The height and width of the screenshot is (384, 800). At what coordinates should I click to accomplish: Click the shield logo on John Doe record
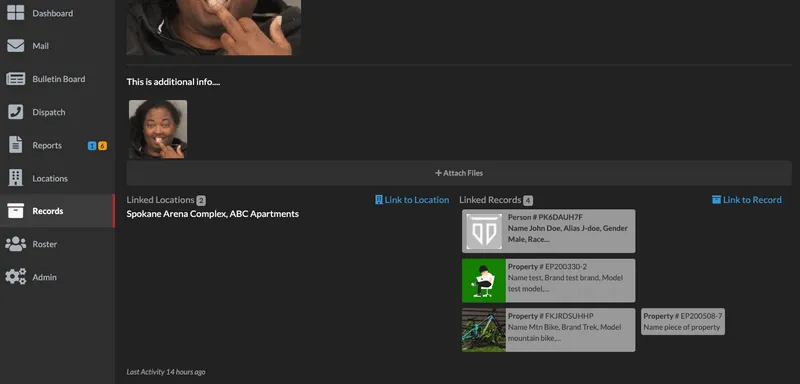coord(484,231)
